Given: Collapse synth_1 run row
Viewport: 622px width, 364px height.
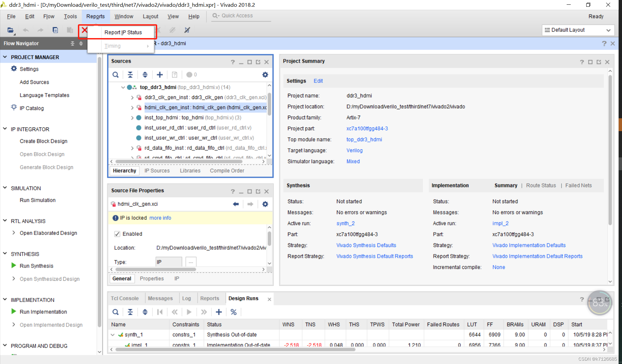Looking at the screenshot, I should click(113, 335).
